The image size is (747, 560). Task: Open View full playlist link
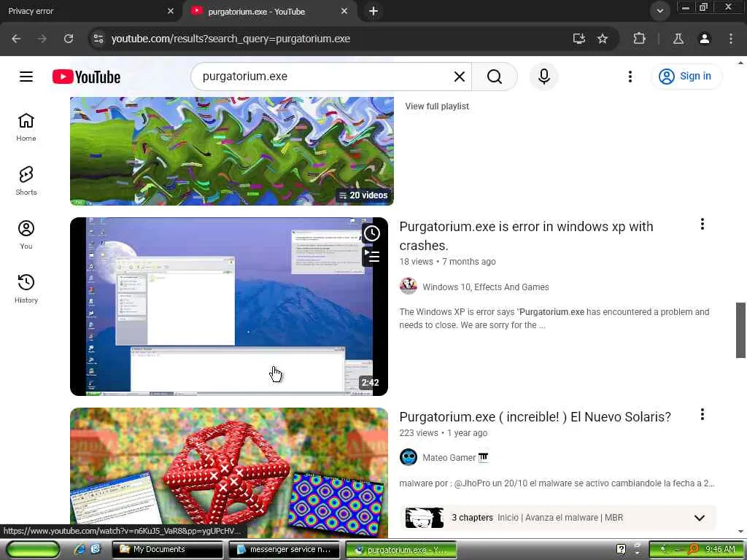[x=437, y=106]
